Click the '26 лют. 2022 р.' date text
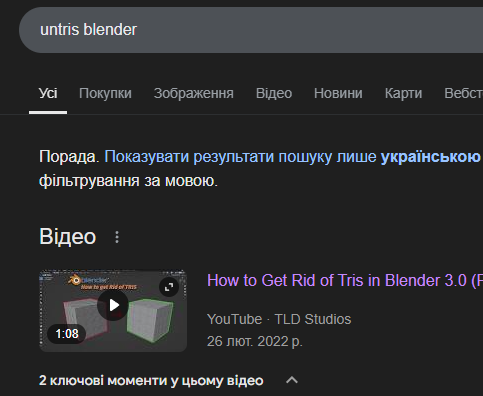 point(255,341)
